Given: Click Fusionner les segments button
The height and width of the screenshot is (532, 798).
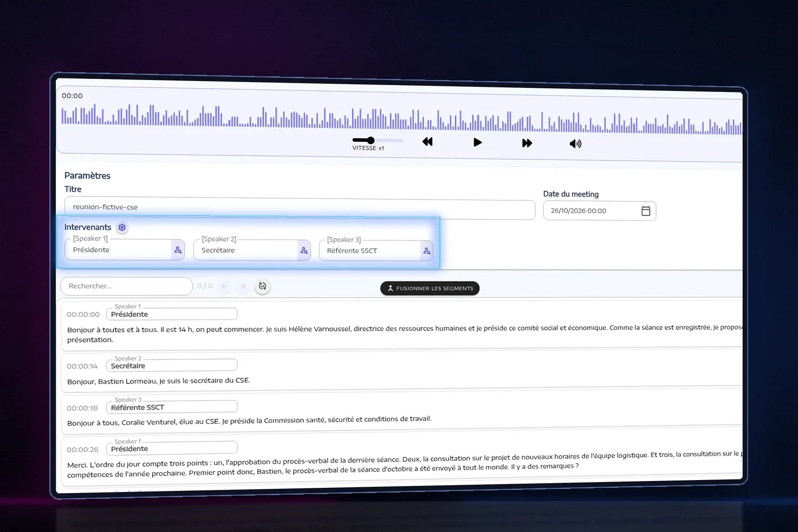Looking at the screenshot, I should click(430, 288).
